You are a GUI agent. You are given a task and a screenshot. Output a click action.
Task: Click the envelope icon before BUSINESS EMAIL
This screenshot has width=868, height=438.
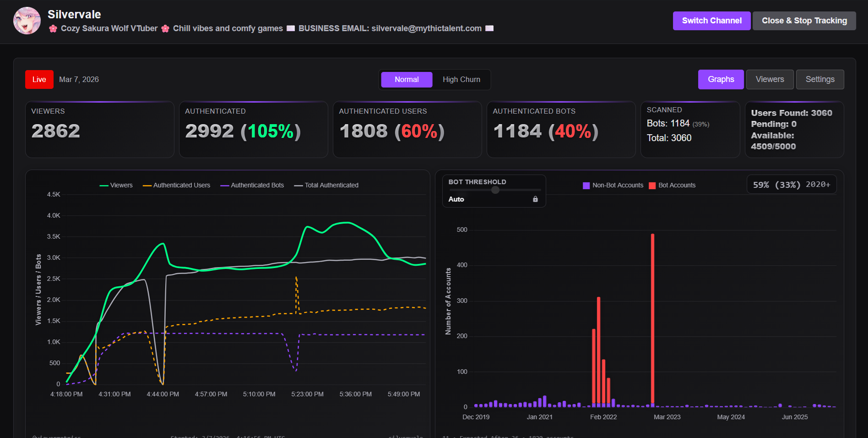pos(291,28)
